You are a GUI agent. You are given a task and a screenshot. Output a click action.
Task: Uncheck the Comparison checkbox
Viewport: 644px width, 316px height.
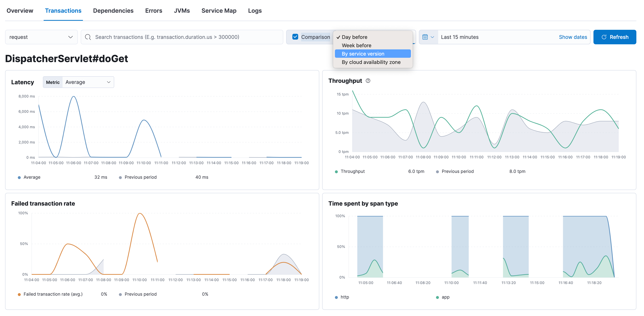click(295, 37)
